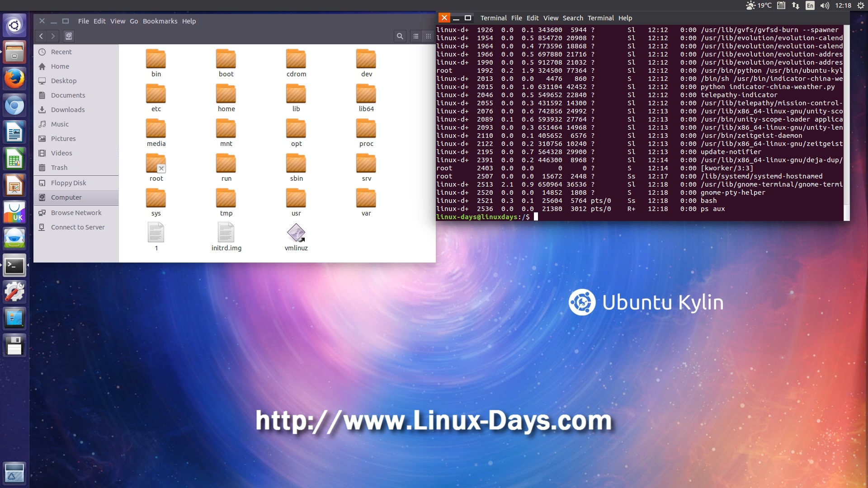868x488 pixels.
Task: Select Music in the sidebar
Action: (x=76, y=124)
